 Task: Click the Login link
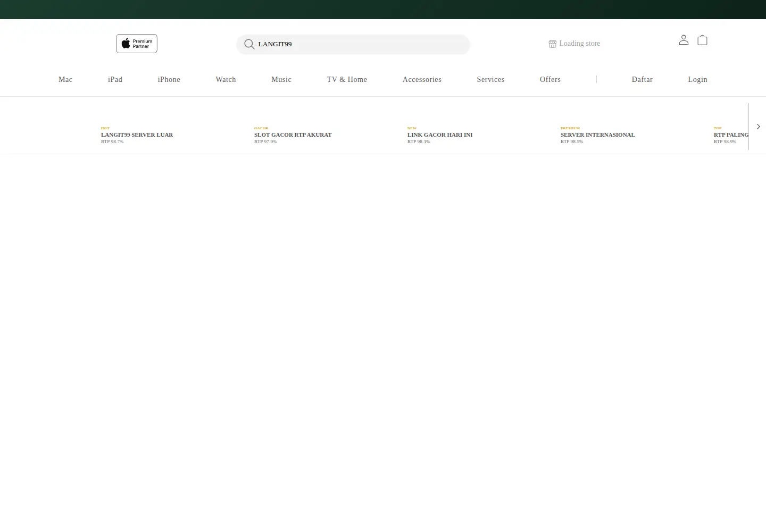click(x=697, y=79)
